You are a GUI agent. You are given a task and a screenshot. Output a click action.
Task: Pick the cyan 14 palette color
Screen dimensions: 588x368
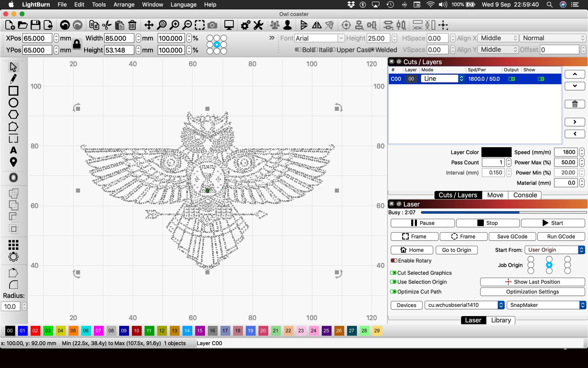point(187,331)
